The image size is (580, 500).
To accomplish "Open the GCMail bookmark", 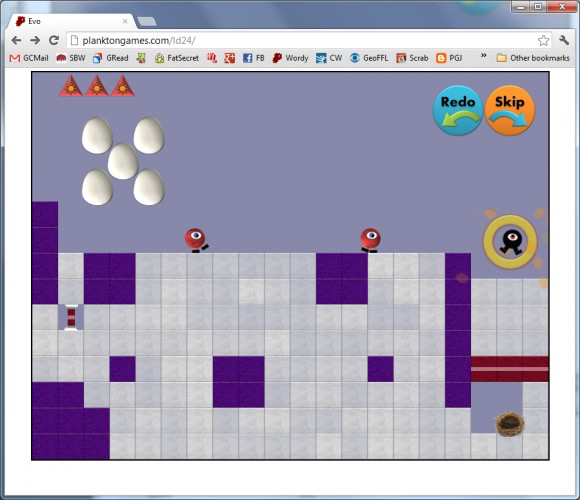I will coord(29,58).
